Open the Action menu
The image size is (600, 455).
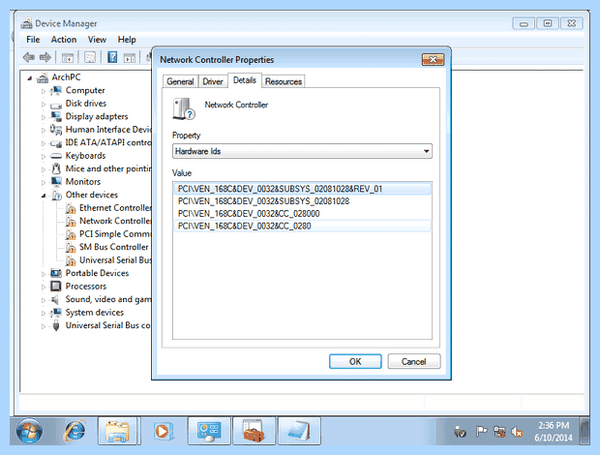point(64,40)
